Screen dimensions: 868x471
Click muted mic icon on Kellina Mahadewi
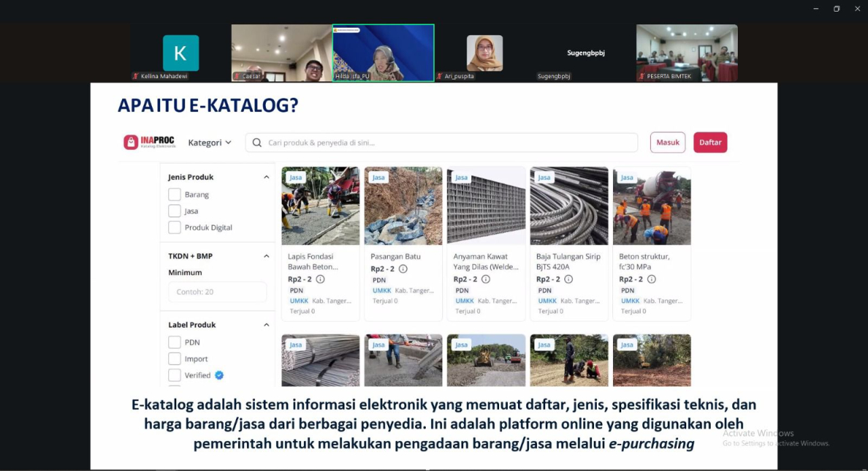(x=136, y=77)
